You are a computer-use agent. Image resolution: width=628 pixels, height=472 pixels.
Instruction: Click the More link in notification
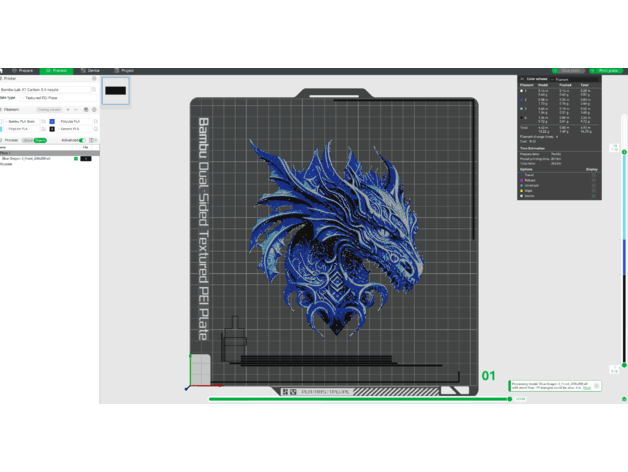(587, 388)
